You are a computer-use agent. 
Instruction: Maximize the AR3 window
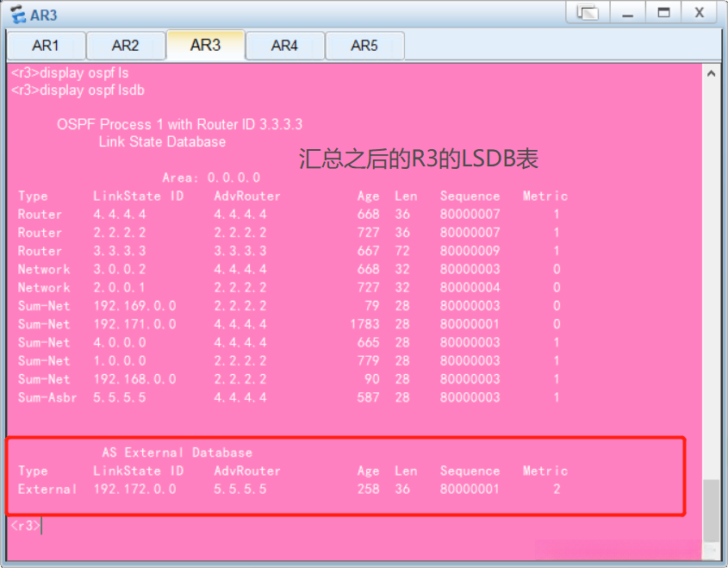pyautogui.click(x=664, y=12)
